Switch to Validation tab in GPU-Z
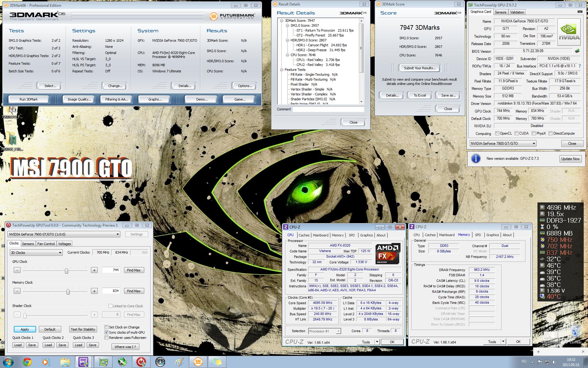The image size is (588, 368). (517, 12)
